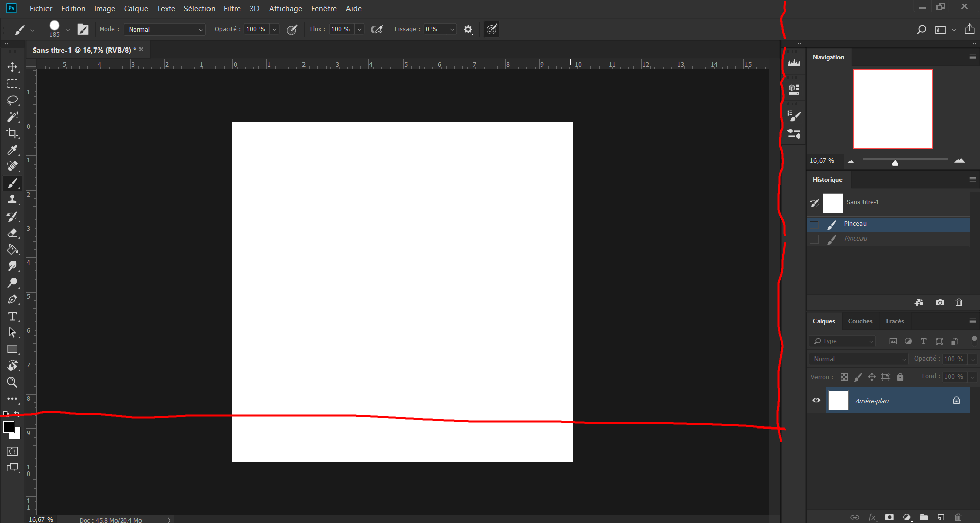Select the Brush tool
The height and width of the screenshot is (523, 980).
(13, 183)
